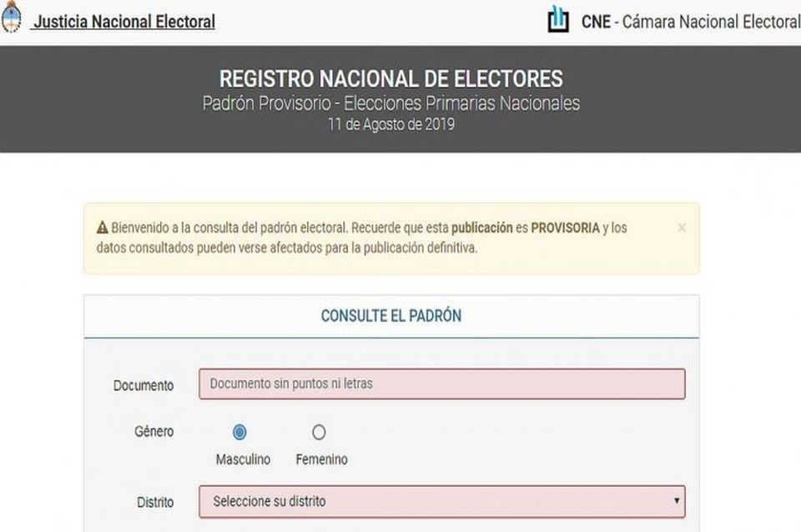The height and width of the screenshot is (532, 801).
Task: Click the Masculino gender label
Action: pyautogui.click(x=243, y=459)
